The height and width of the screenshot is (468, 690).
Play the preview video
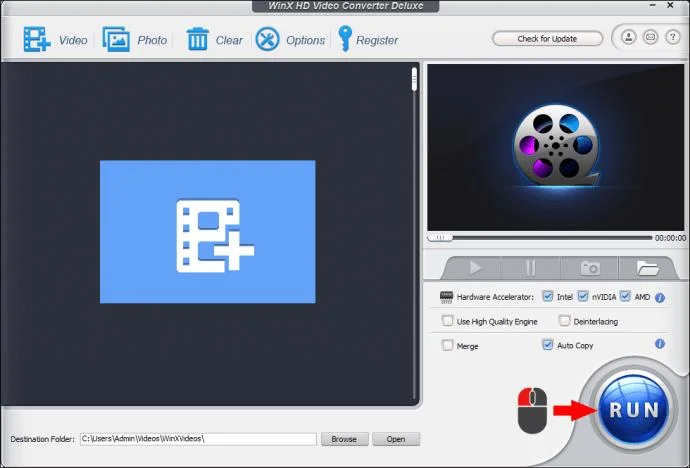(475, 267)
